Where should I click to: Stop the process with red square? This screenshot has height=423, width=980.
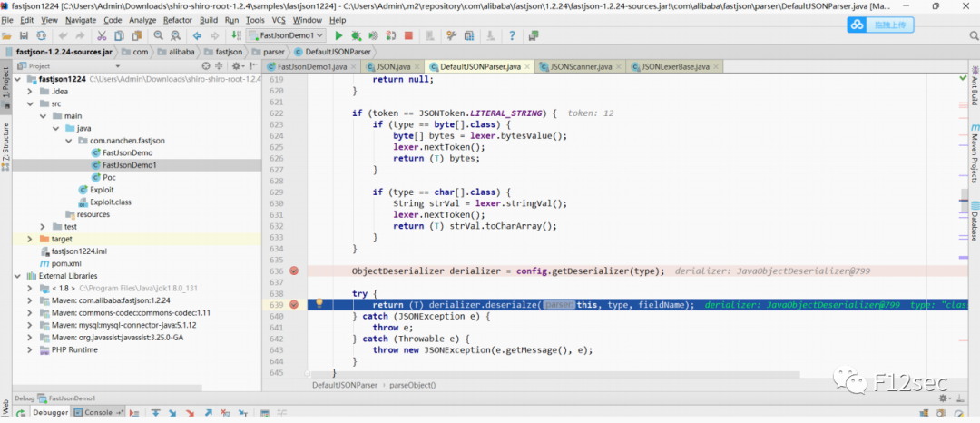pos(408,35)
